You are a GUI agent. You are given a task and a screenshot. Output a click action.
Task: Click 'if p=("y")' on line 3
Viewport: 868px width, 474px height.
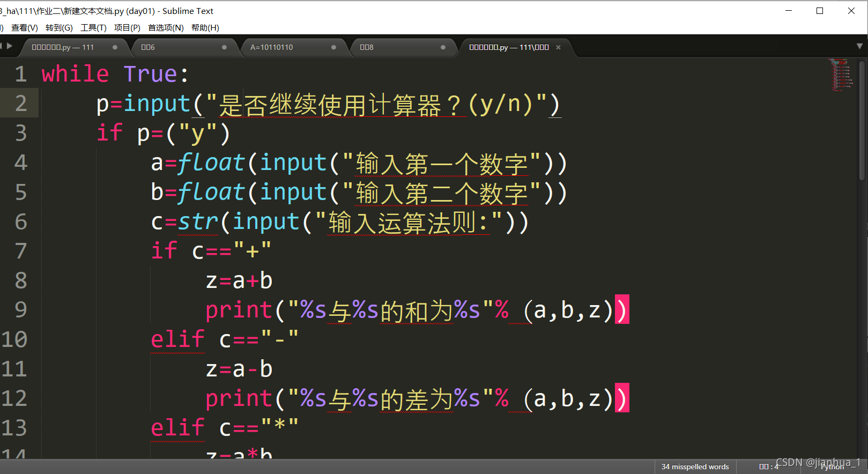[x=164, y=134]
